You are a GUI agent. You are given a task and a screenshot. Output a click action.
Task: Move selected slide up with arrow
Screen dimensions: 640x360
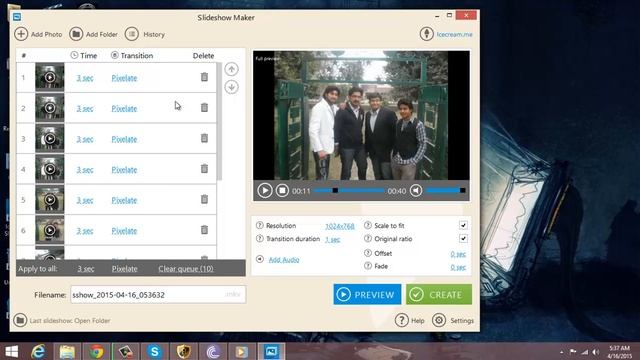(231, 69)
